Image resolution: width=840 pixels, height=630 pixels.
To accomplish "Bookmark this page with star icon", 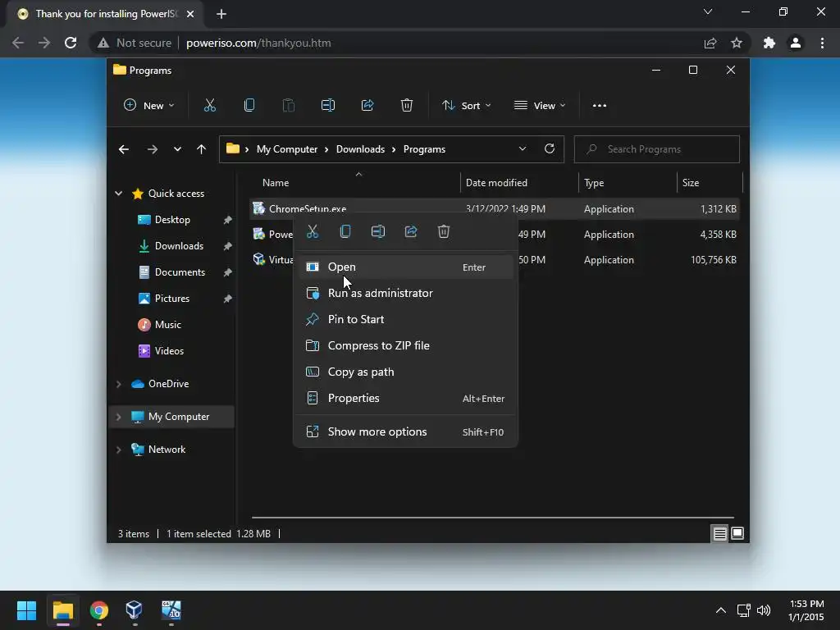I will 737,43.
